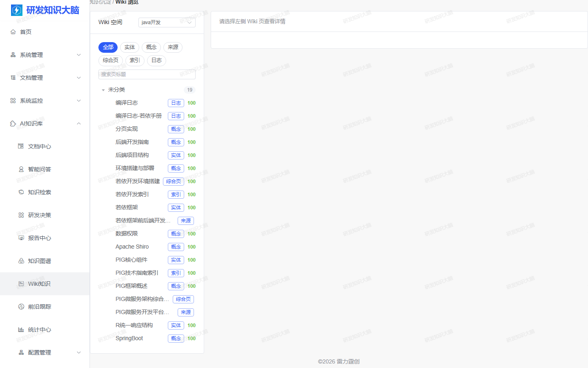Collapse the AI知识库 submenu chevron
588x368 pixels.
79,123
